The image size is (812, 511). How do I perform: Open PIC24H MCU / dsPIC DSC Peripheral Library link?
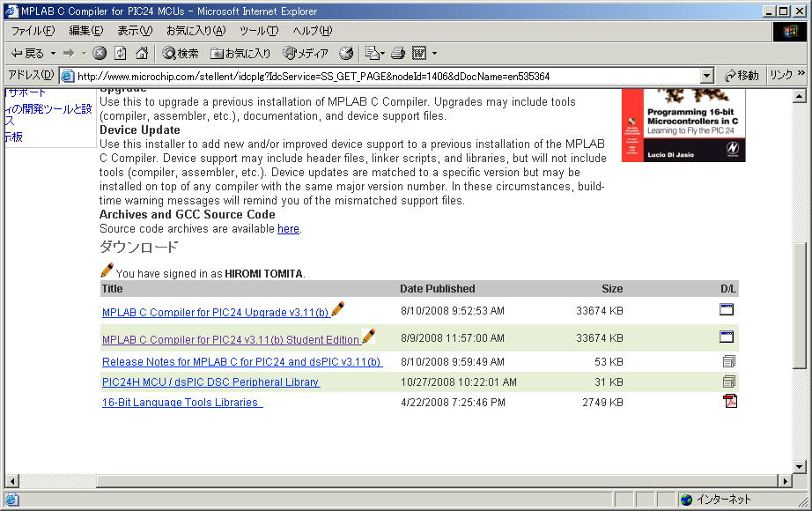[x=210, y=382]
